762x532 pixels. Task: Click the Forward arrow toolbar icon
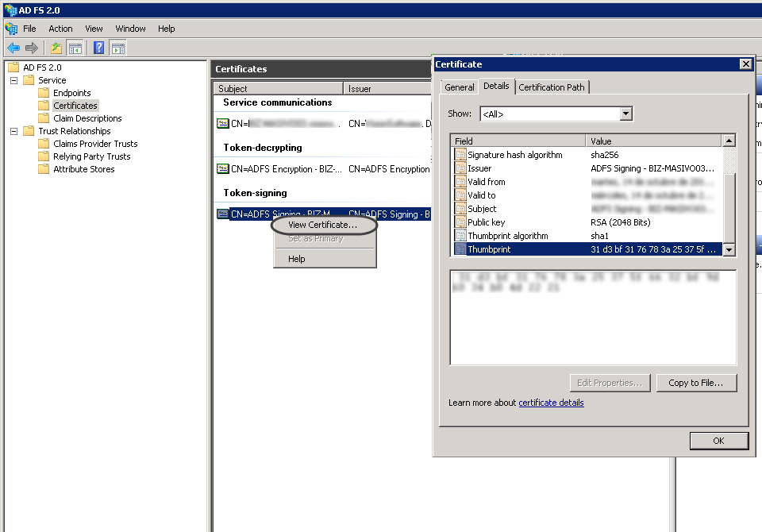32,48
